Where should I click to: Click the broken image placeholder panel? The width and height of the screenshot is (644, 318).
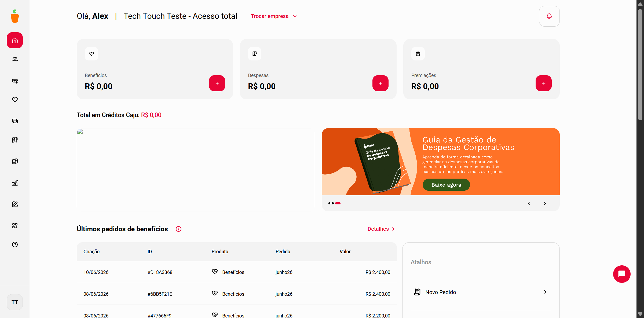click(x=196, y=170)
